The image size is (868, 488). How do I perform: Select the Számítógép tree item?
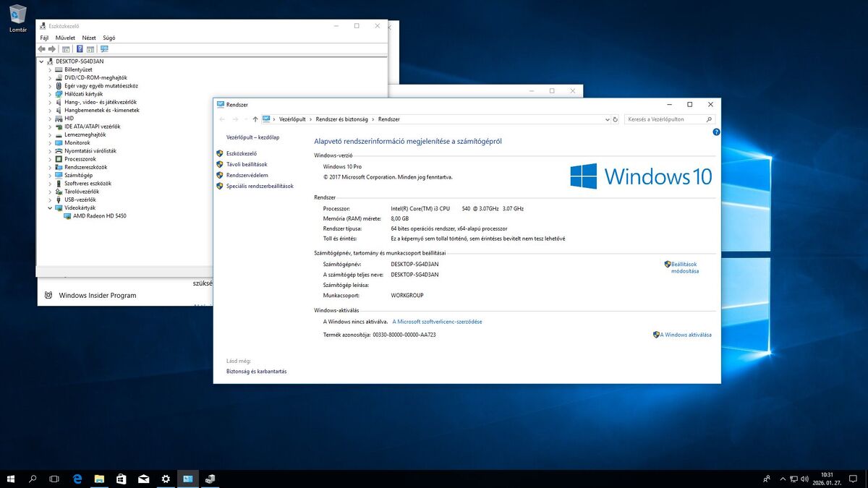[x=78, y=175]
